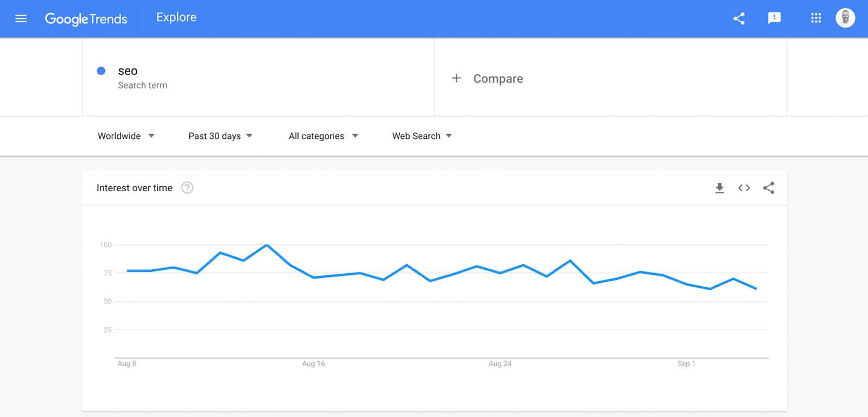
Task: Open the Past 30 days dropdown
Action: point(220,136)
